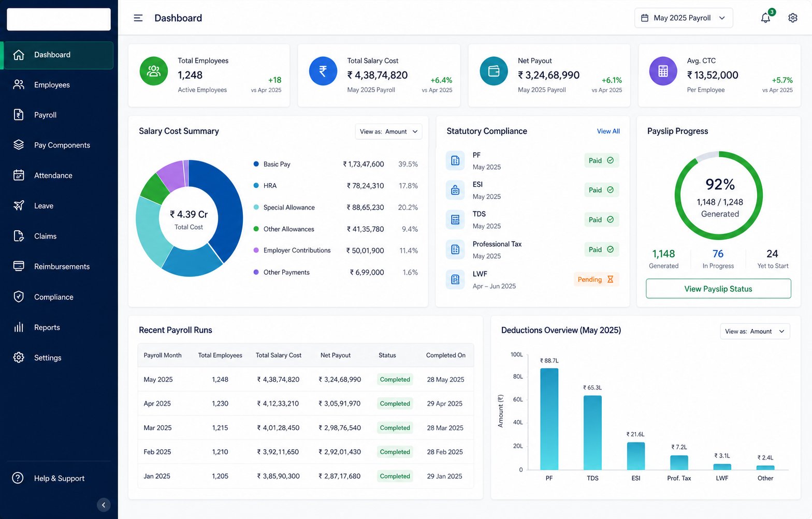Click the Total Salary Cost rupee icon
The height and width of the screenshot is (519, 812).
[x=323, y=71]
